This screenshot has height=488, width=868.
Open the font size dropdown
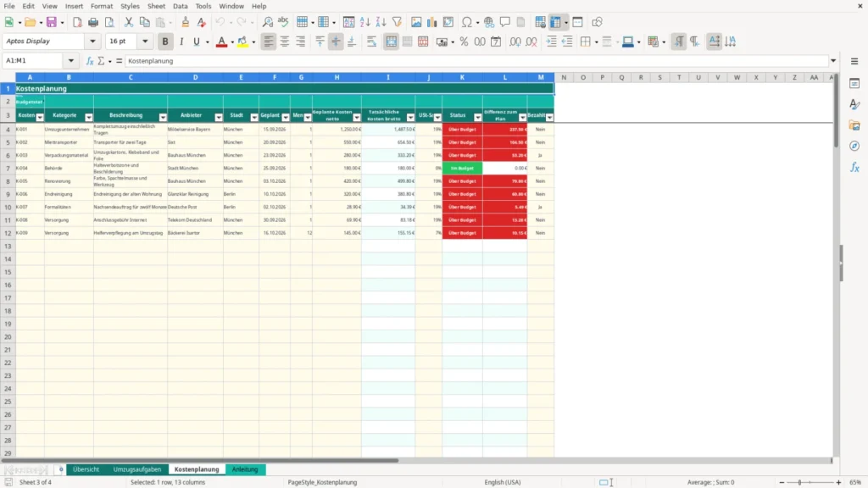click(145, 42)
